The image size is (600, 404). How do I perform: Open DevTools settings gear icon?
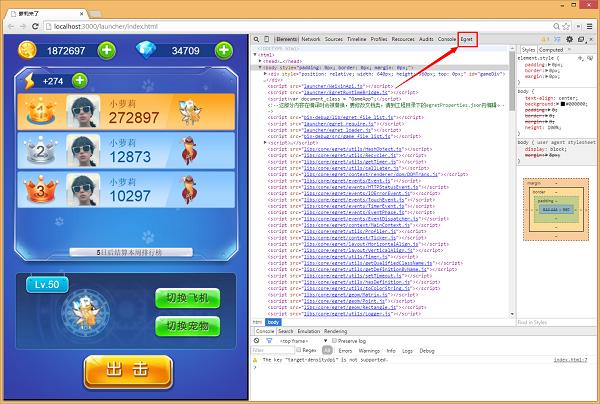(569, 39)
